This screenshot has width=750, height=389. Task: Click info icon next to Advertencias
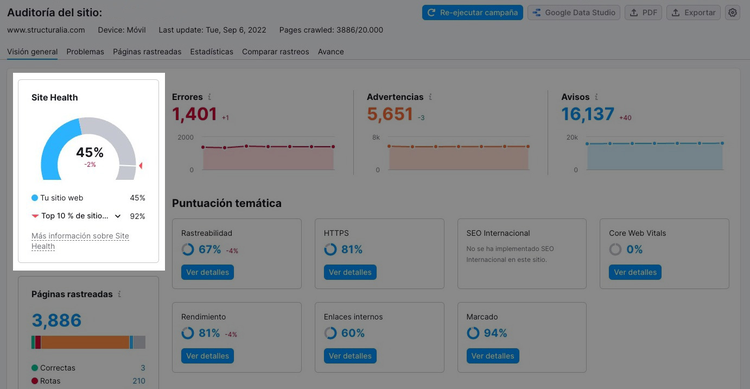430,97
